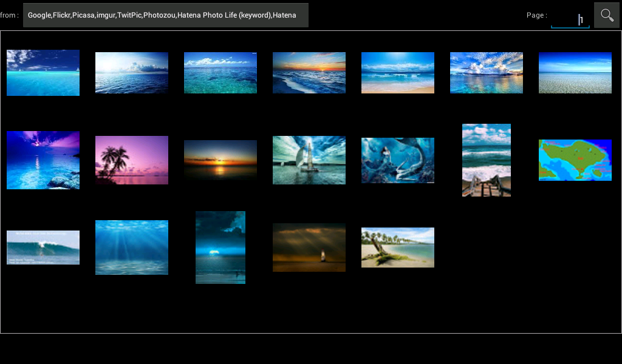This screenshot has height=364, width=622.
Task: View dark stormy sea portrait thumbnail
Action: tap(220, 248)
